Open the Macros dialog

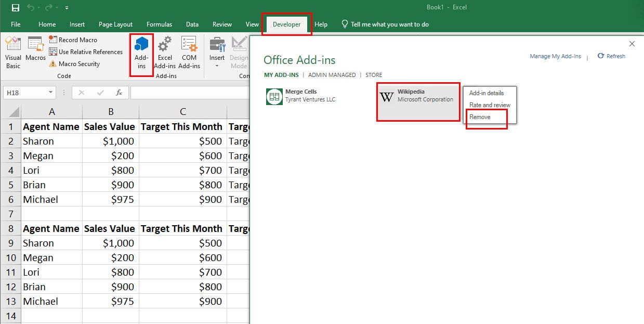pyautogui.click(x=35, y=49)
